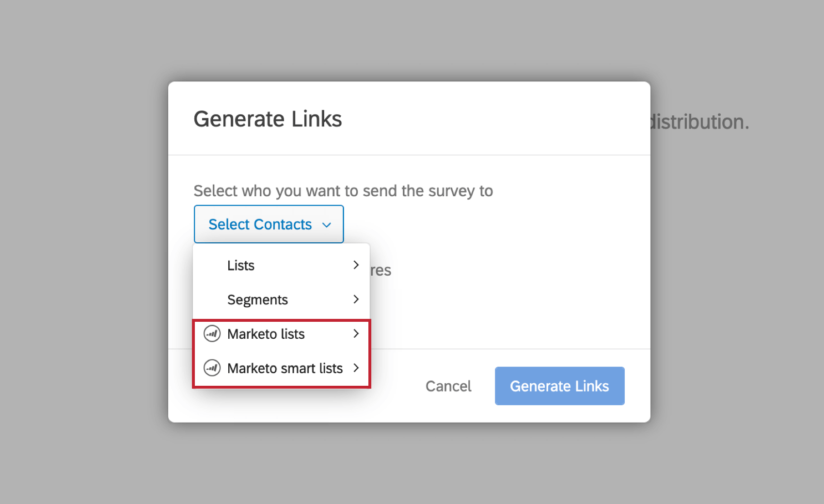Select the Marketo smart lists menu entry
Viewport: 824px width, 504px height.
coord(285,368)
